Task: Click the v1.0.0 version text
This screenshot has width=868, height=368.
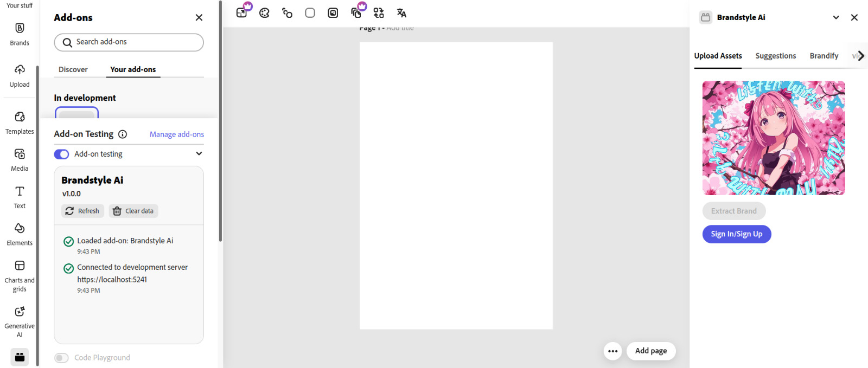Action: 71,193
